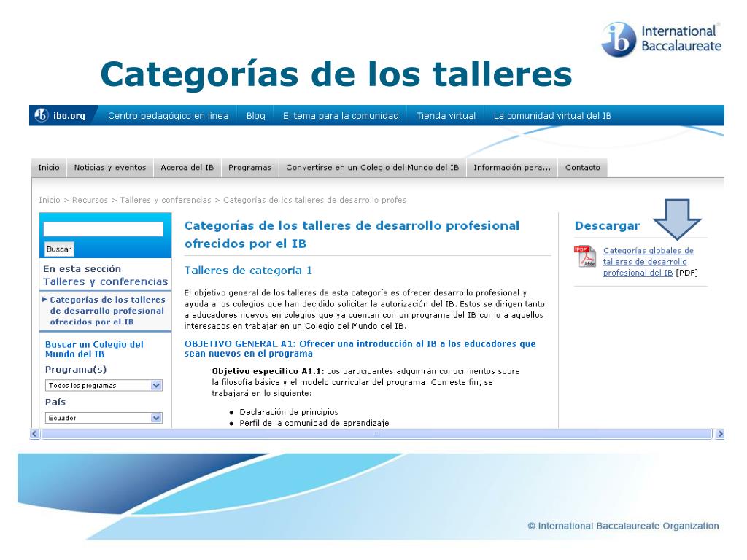Select the Inicio tab
Image resolution: width=747 pixels, height=560 pixels.
(49, 168)
